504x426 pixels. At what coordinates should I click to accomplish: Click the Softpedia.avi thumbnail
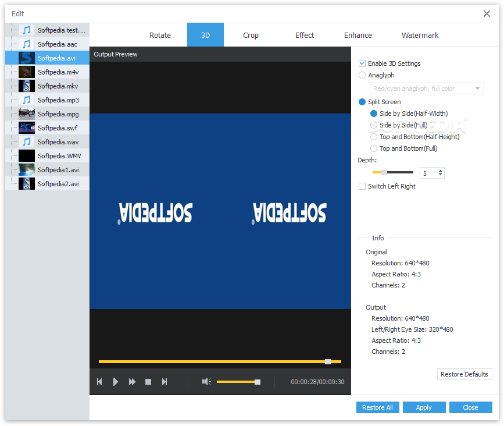(27, 58)
